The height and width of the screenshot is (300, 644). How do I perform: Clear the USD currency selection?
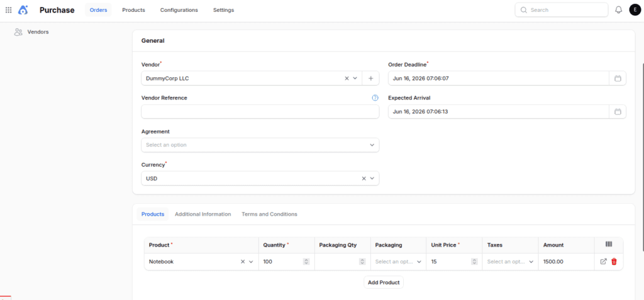tap(364, 179)
